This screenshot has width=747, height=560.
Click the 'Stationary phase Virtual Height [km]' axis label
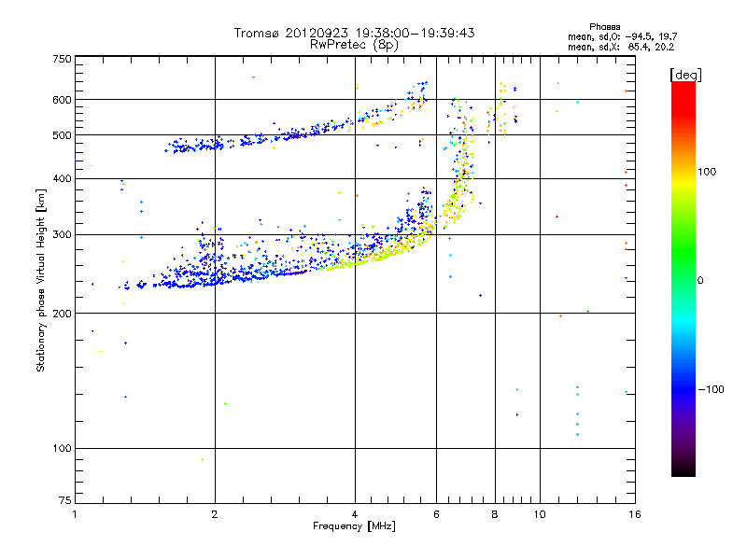[40, 280]
